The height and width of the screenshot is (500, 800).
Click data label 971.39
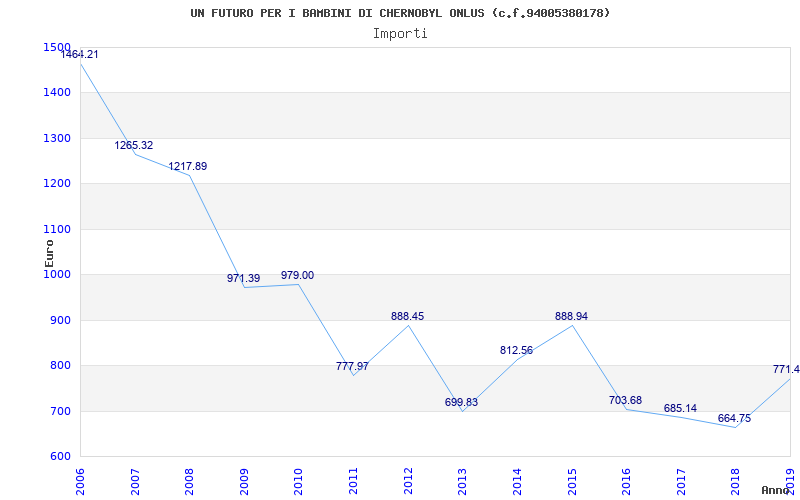click(x=243, y=279)
